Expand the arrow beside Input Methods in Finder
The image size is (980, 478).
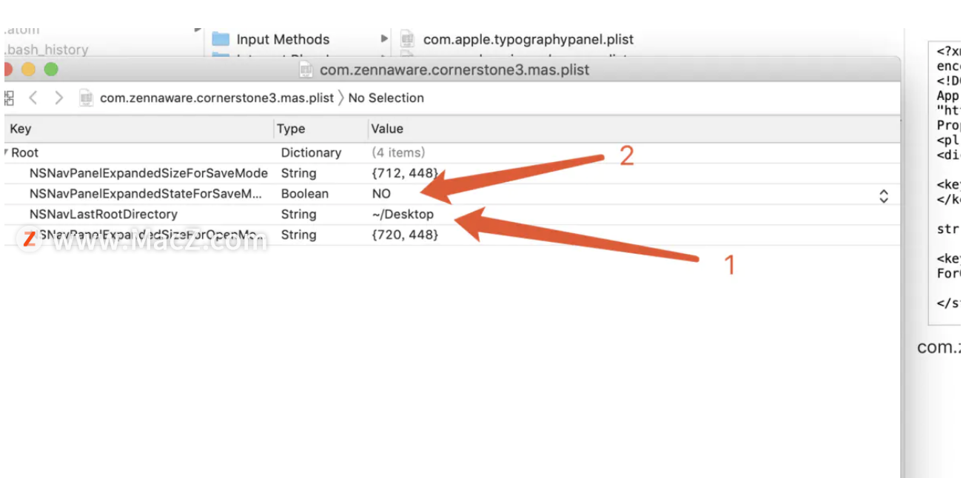(x=384, y=38)
